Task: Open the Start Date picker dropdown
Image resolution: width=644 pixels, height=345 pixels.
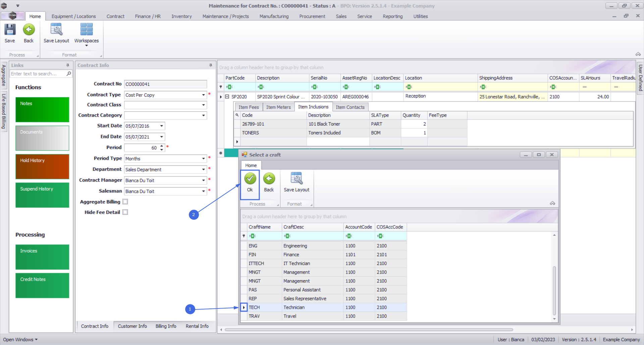Action: coord(162,126)
